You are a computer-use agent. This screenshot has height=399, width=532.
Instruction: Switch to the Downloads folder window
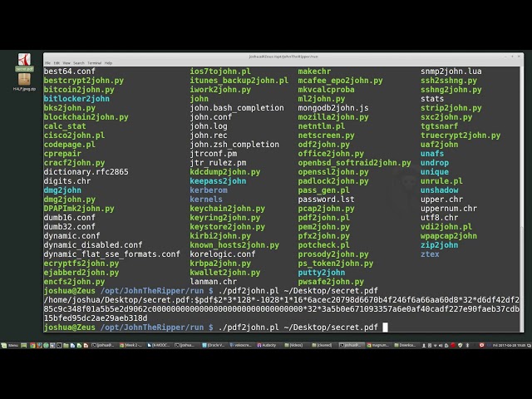pos(405,346)
